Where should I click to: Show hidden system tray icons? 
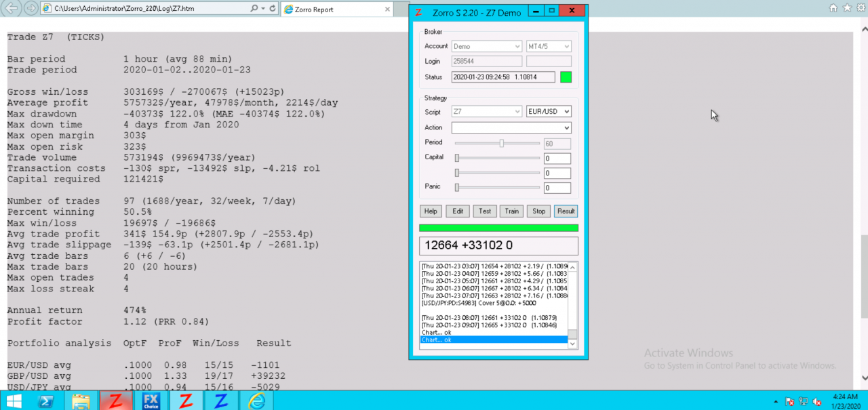pyautogui.click(x=774, y=401)
